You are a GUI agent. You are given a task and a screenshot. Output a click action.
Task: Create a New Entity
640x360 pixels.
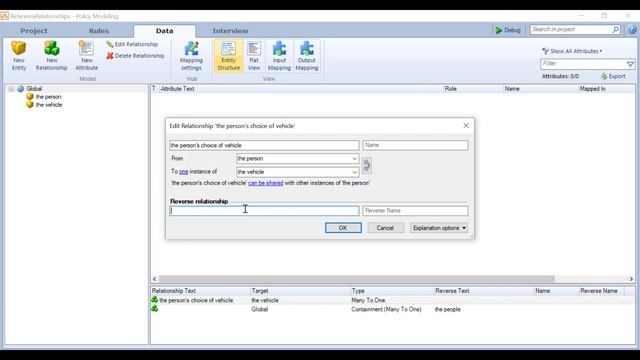pos(19,56)
